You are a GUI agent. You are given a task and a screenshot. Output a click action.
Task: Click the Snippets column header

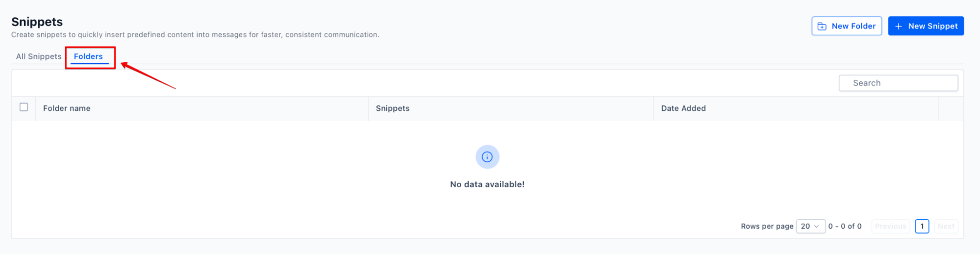(393, 108)
